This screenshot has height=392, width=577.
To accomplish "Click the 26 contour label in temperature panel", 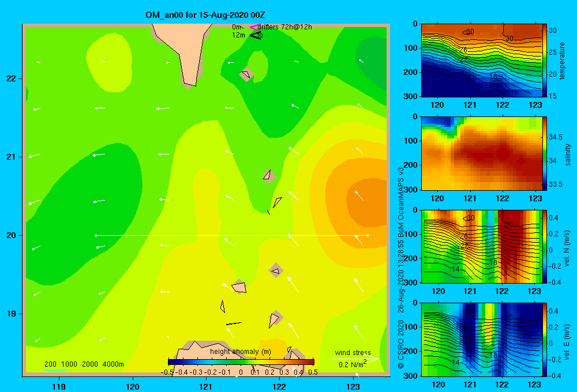I will pyautogui.click(x=463, y=50).
